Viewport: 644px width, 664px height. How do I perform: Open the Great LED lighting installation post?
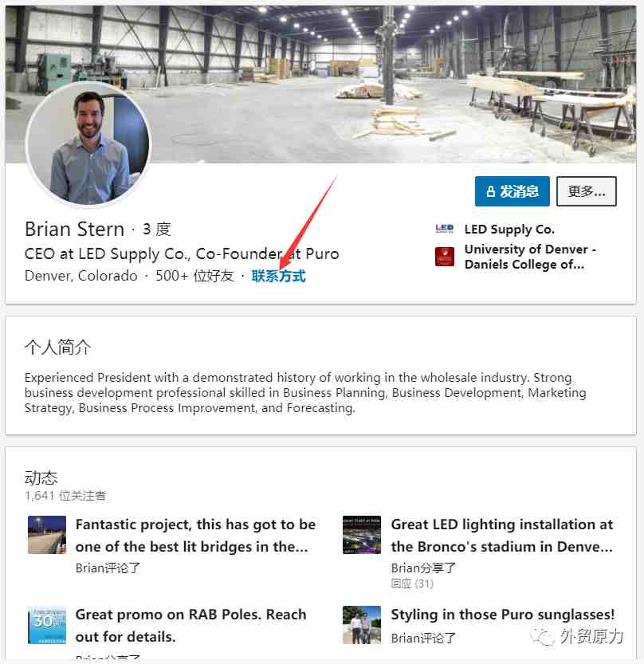502,536
